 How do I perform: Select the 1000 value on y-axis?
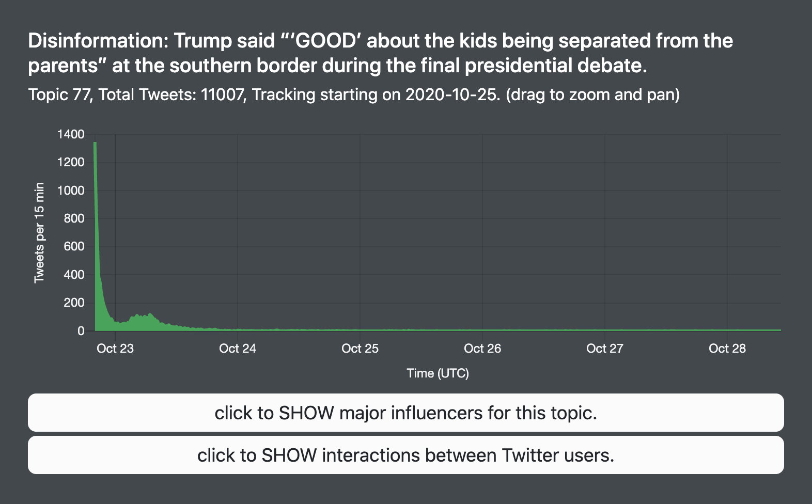pyautogui.click(x=71, y=191)
